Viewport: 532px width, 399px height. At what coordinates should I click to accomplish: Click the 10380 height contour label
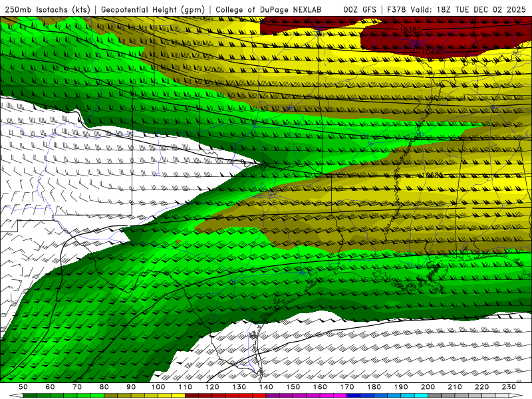[410, 30]
